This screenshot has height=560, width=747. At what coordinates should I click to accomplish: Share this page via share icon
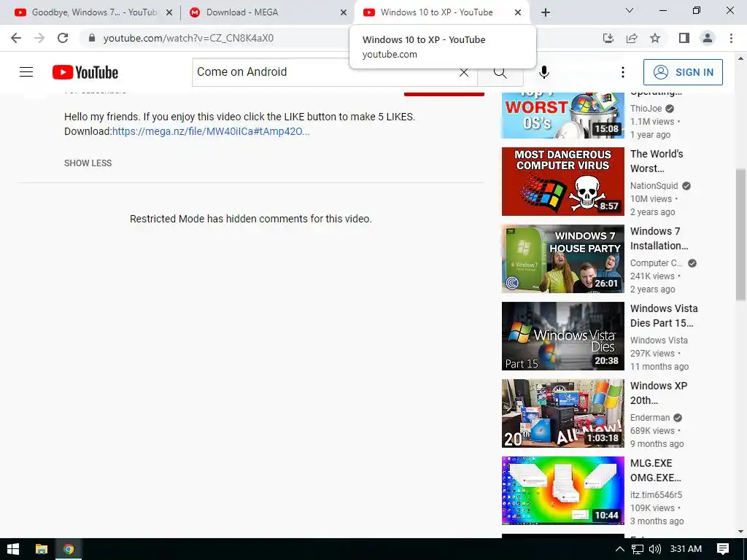click(632, 38)
